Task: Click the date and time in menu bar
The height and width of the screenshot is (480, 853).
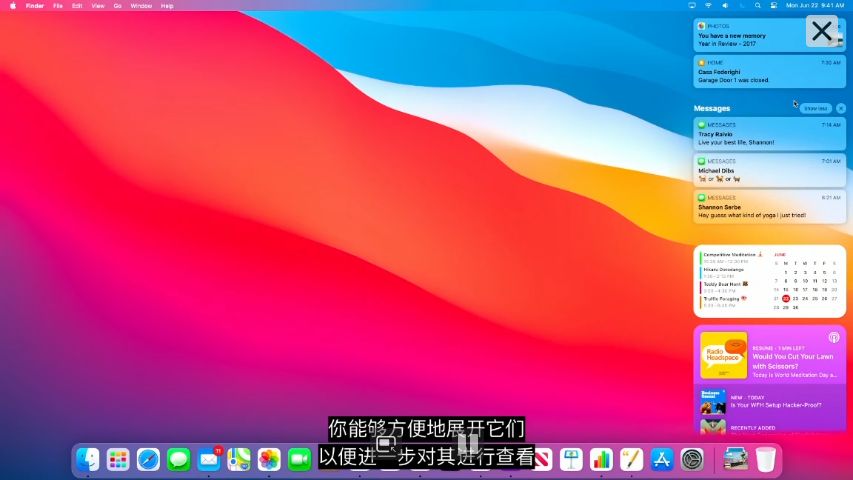Action: tap(815, 5)
